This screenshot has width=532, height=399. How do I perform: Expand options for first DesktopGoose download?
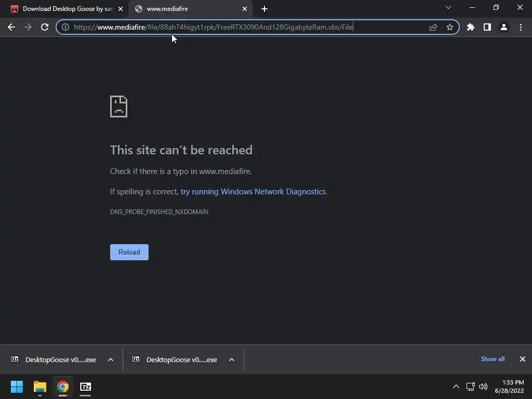111,360
